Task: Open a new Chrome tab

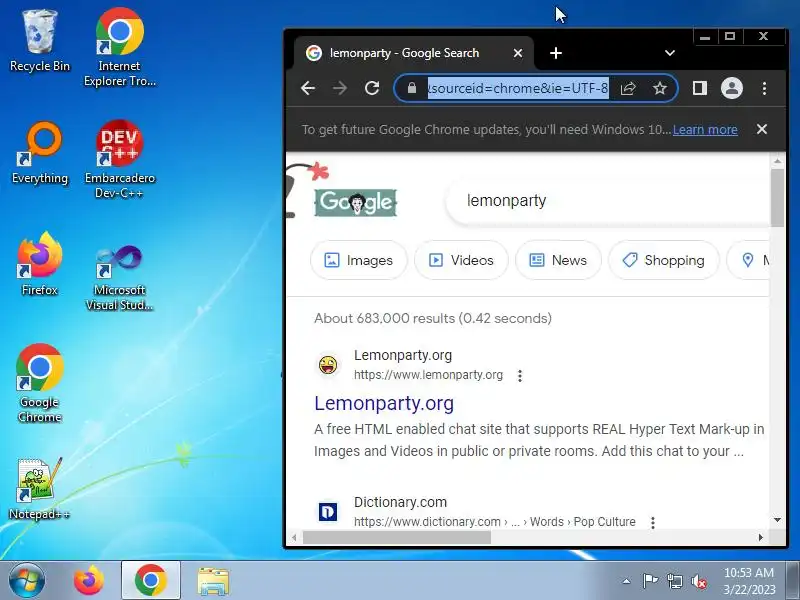Action: click(x=556, y=53)
